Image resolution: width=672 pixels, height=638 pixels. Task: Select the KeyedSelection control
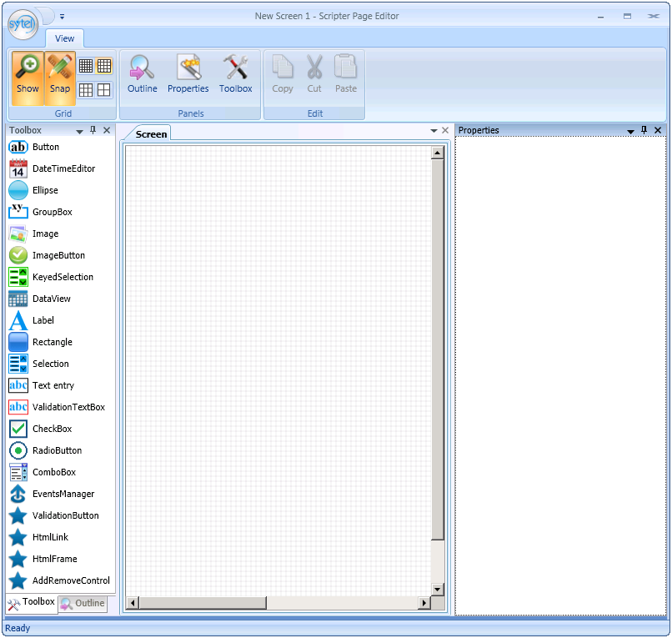pos(60,277)
